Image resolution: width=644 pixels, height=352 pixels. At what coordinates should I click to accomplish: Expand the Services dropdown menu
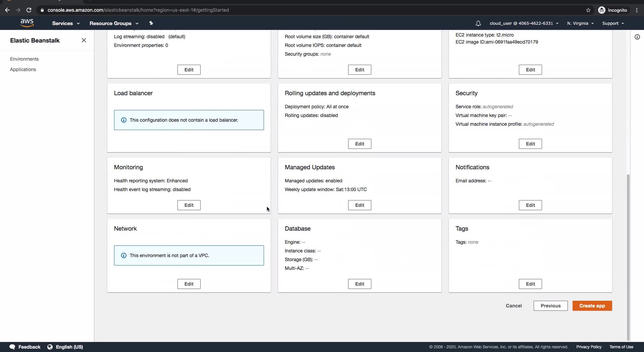(x=66, y=23)
